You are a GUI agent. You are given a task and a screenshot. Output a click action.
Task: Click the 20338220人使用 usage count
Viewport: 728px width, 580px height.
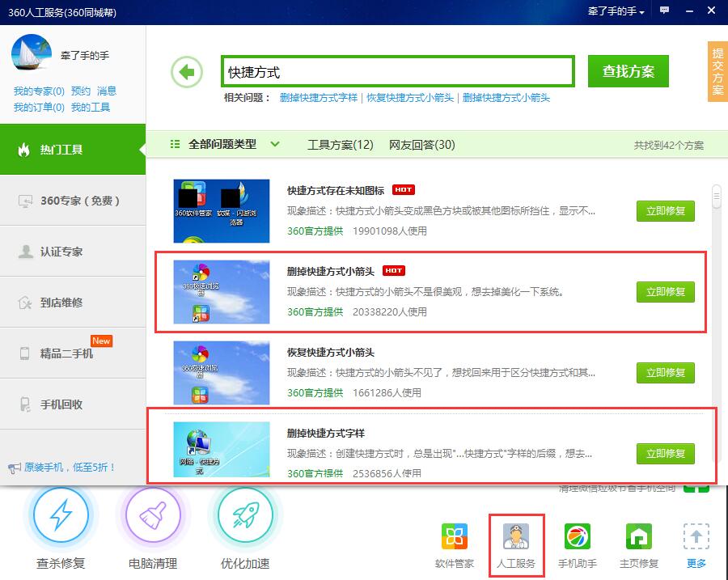point(390,311)
